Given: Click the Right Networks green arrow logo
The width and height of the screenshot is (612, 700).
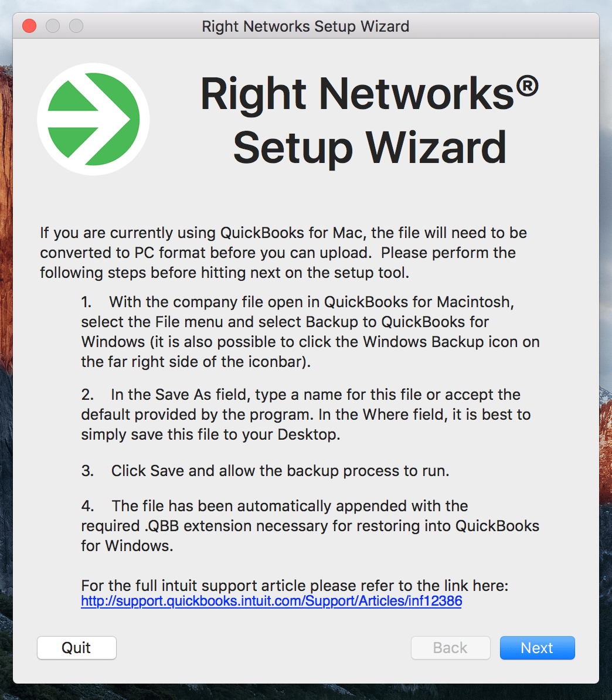Looking at the screenshot, I should click(x=93, y=118).
